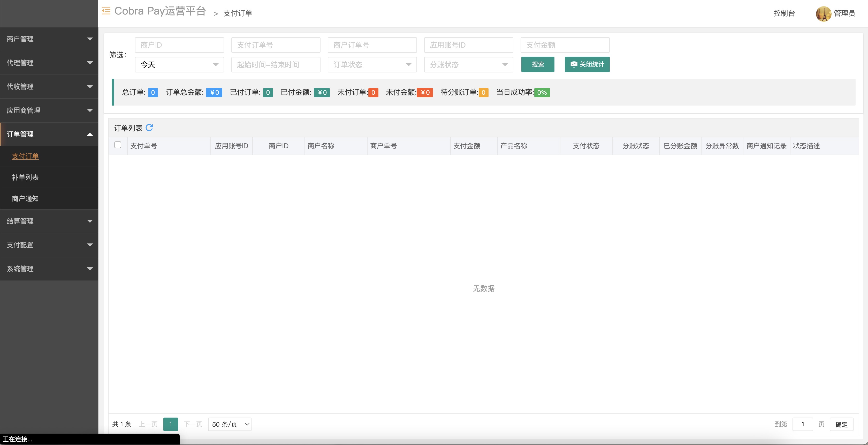Click the 支付订单 breadcrumb text
This screenshot has height=445, width=868.
pos(238,13)
